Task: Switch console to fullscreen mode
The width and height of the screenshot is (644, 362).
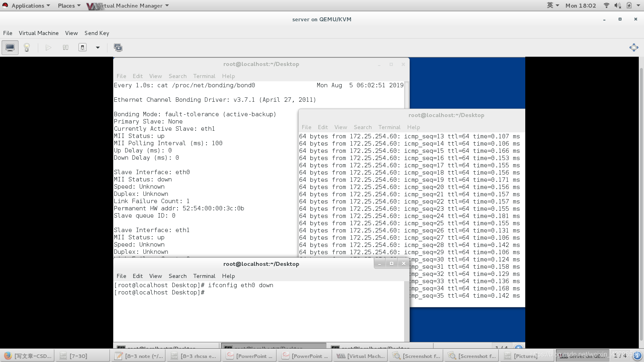Action: (634, 47)
